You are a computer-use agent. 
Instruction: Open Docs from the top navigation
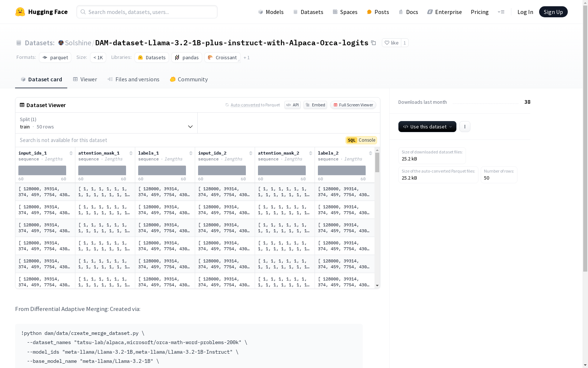(x=408, y=12)
